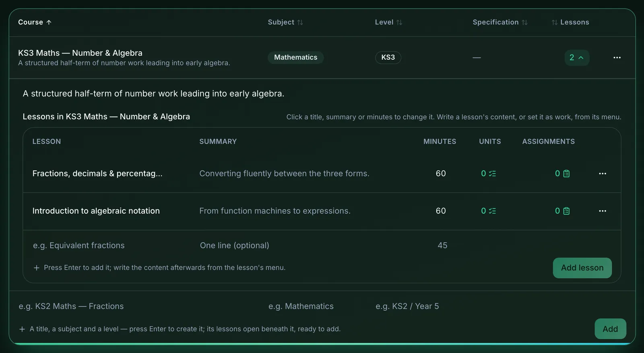Click the KS3 Maths — Number & Algebra course title
The image size is (644, 353).
point(80,53)
